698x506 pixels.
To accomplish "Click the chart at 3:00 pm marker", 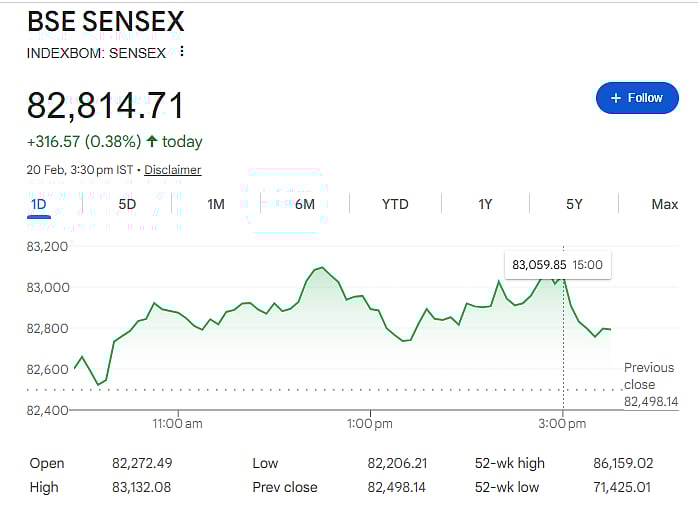I will (563, 423).
